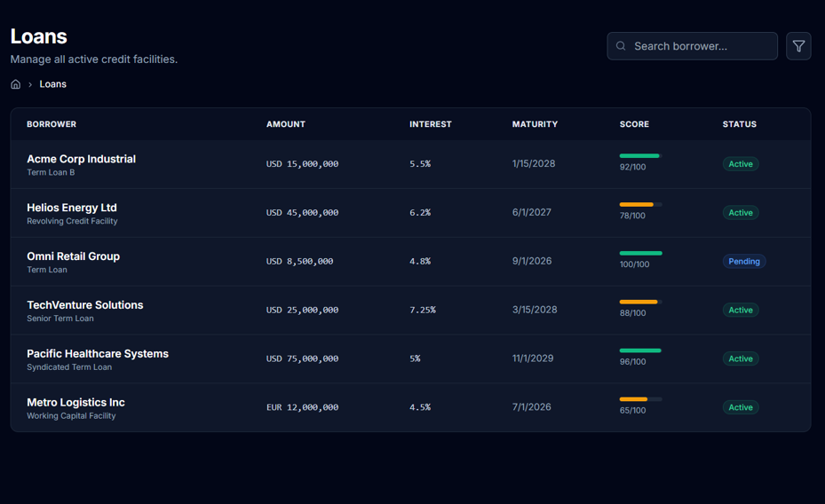Click the 3/15/2028 maturity date
The image size is (825, 504).
tap(535, 310)
